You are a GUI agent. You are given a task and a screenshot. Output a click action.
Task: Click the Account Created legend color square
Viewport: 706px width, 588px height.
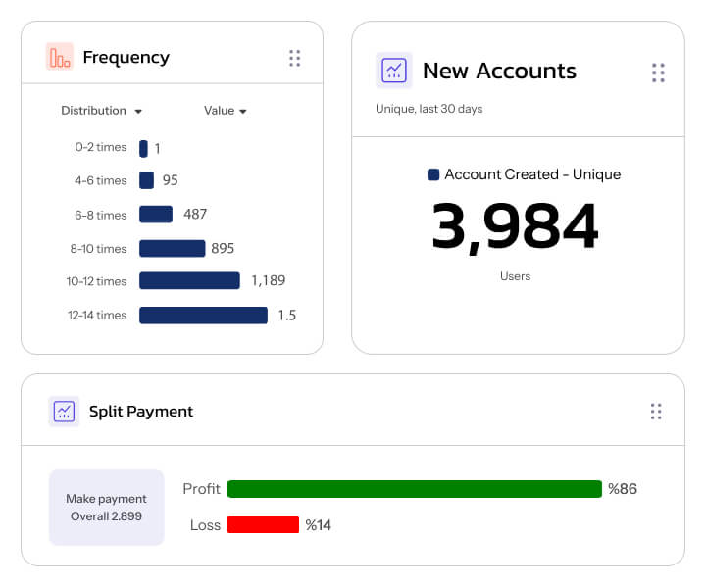point(433,174)
